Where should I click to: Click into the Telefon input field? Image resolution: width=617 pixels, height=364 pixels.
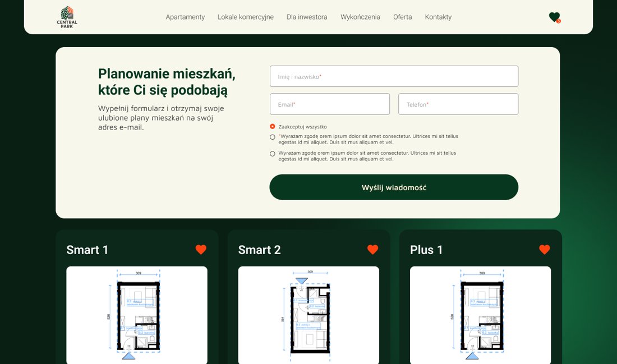[458, 104]
